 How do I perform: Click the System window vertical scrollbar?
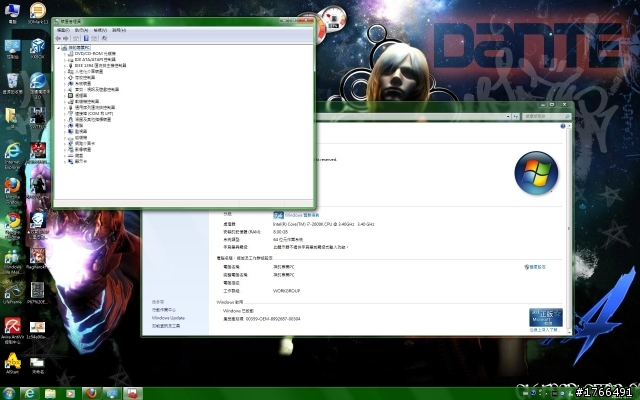tap(569, 229)
